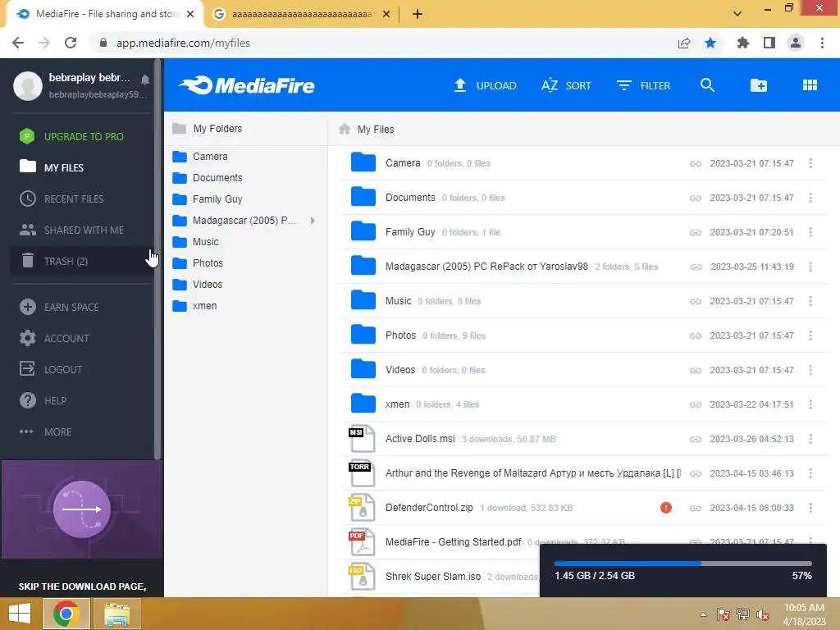840x630 pixels.
Task: Click the ZIP file icon for DefenderControl
Action: (x=362, y=508)
